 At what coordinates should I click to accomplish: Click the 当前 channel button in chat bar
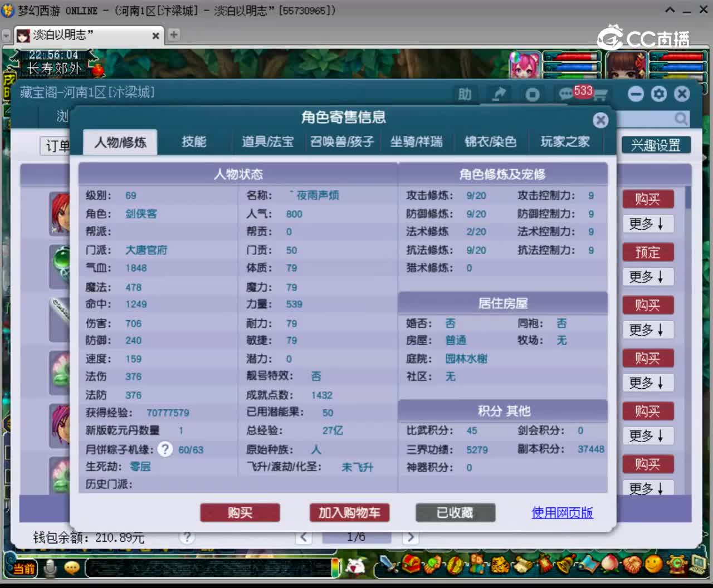pos(23,568)
